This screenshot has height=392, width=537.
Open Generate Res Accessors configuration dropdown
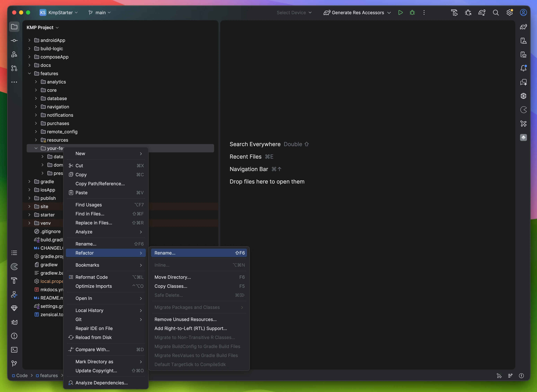(x=357, y=13)
